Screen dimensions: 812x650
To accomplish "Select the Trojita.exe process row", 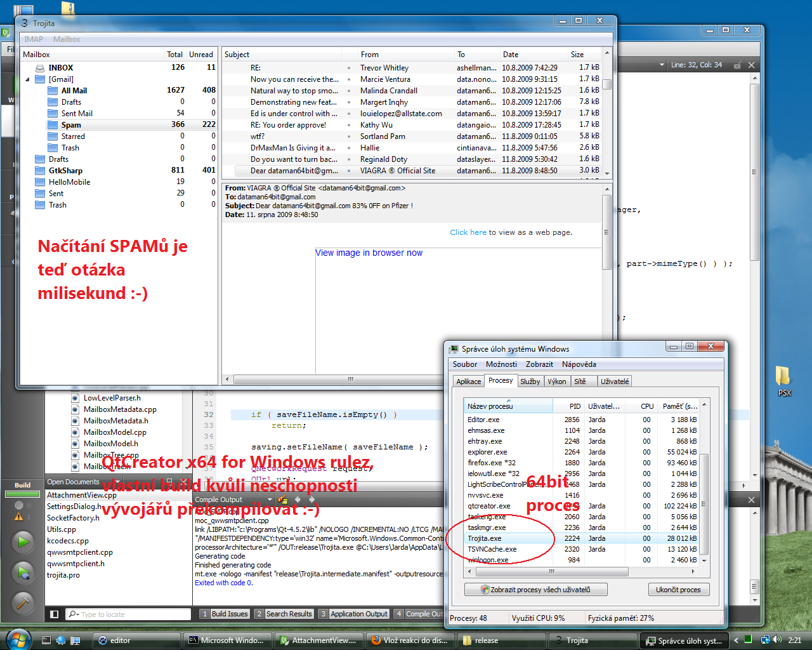I will pos(583,538).
